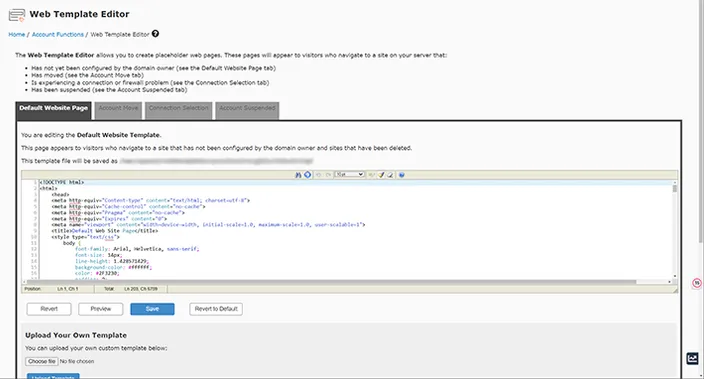Click the Web Template Editor header icon

(17, 15)
